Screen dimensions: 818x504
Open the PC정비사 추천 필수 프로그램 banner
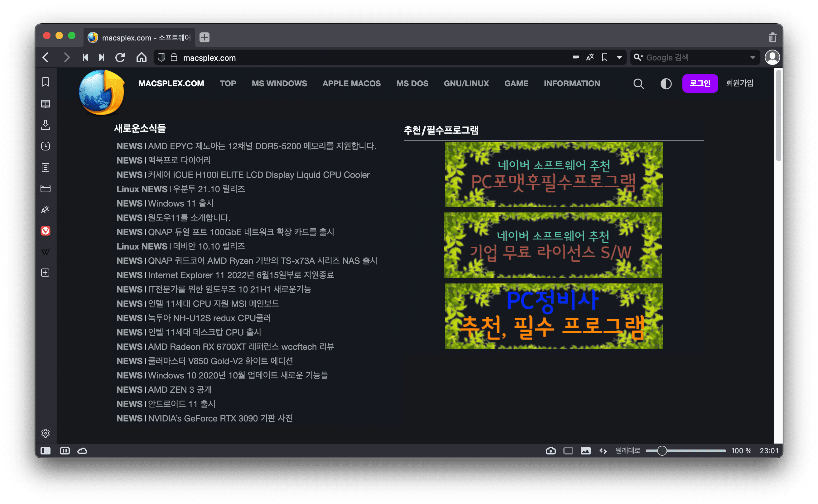(554, 316)
